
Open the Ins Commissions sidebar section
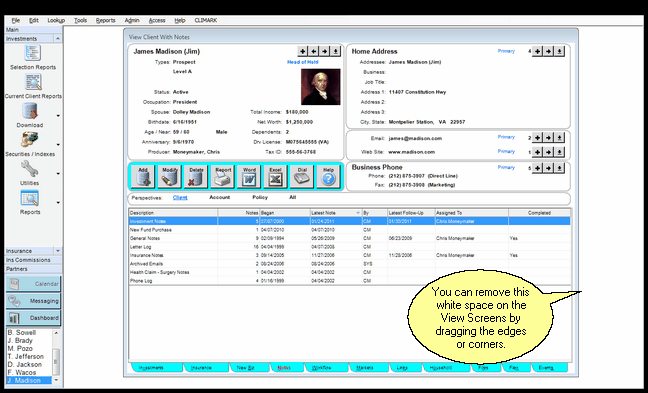click(x=33, y=260)
